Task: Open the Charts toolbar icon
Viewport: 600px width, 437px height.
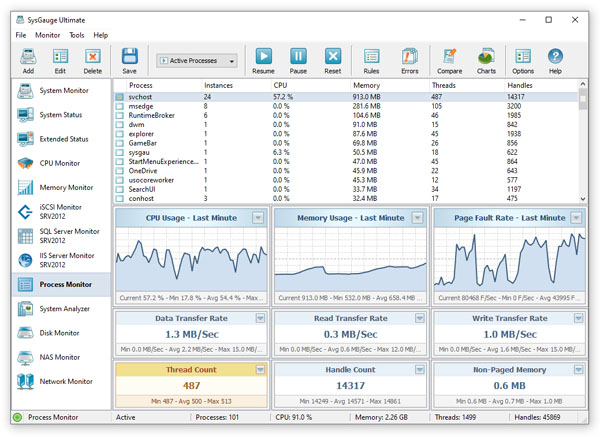Action: (x=486, y=59)
